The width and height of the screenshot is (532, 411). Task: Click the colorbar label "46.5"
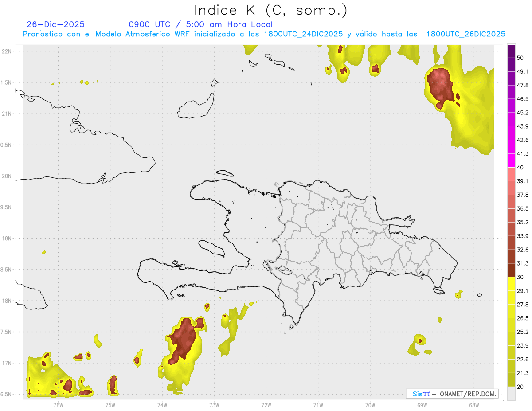pyautogui.click(x=523, y=99)
